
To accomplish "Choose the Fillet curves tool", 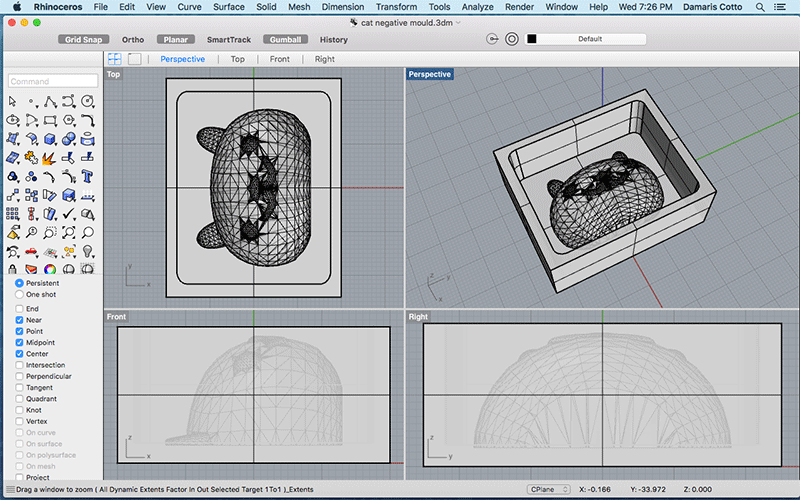I will [x=88, y=120].
